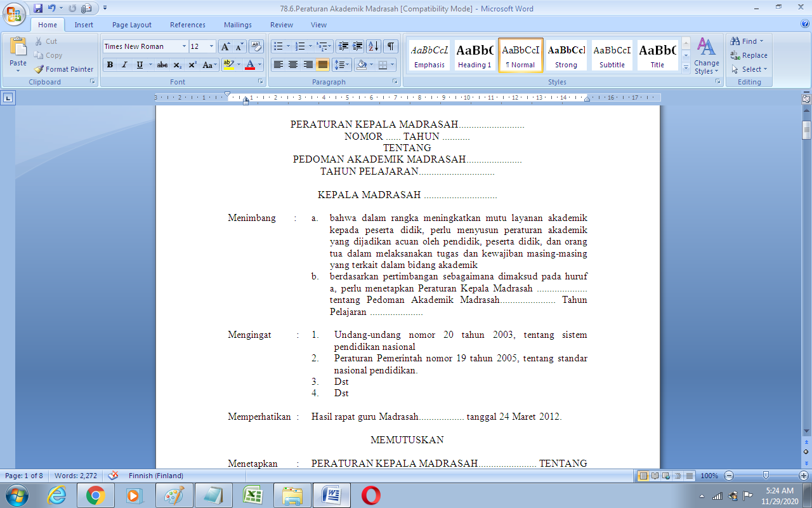The width and height of the screenshot is (812, 508).
Task: Switch to the Mailings ribbon tab
Action: (237, 25)
